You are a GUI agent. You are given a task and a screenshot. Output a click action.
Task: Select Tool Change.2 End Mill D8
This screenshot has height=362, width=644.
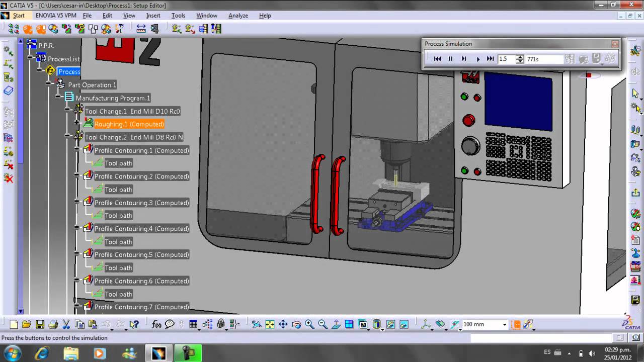(x=134, y=137)
